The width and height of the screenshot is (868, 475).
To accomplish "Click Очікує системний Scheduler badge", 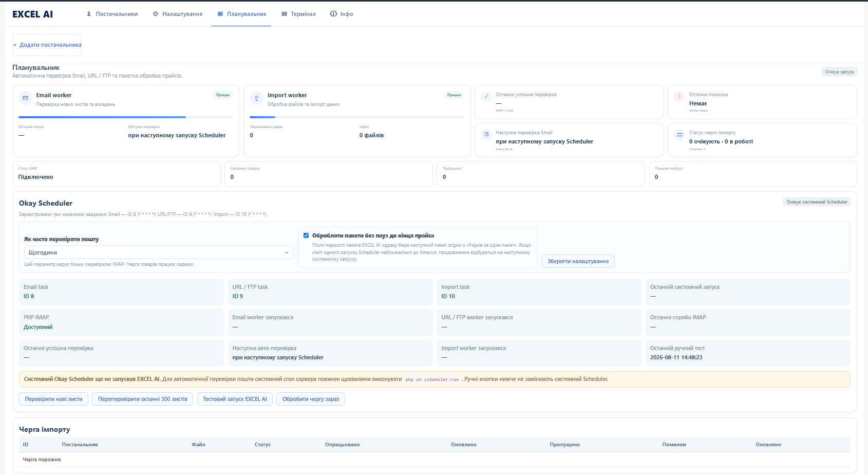I will [x=817, y=202].
